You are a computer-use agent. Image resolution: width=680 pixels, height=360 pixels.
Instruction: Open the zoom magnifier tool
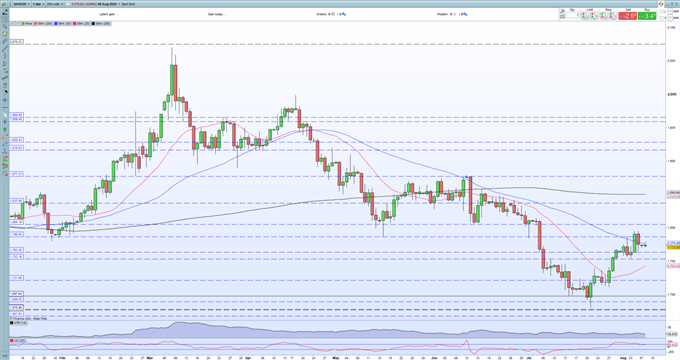click(x=5, y=26)
